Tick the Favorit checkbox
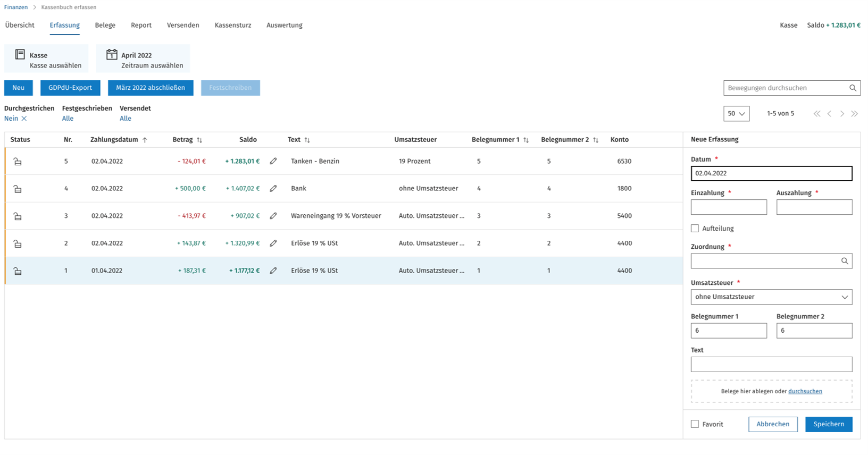Screen dimensions: 868x455 (x=695, y=424)
